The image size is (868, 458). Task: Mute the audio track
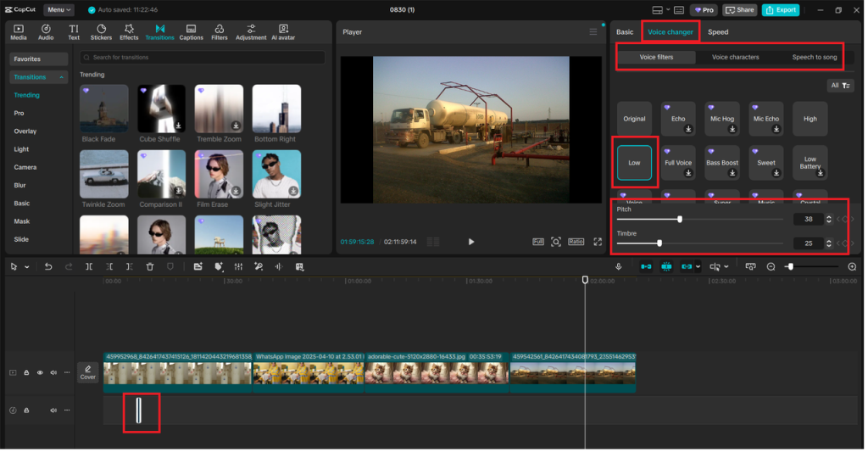click(53, 411)
